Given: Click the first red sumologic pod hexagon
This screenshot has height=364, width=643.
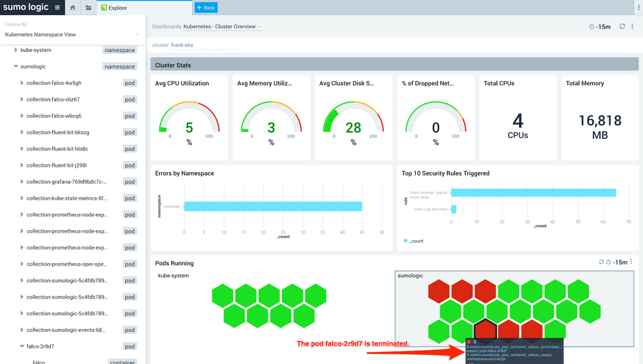Looking at the screenshot, I should (439, 291).
